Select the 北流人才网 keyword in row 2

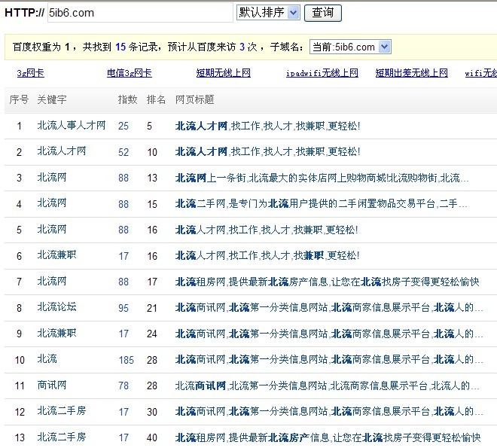tap(62, 151)
